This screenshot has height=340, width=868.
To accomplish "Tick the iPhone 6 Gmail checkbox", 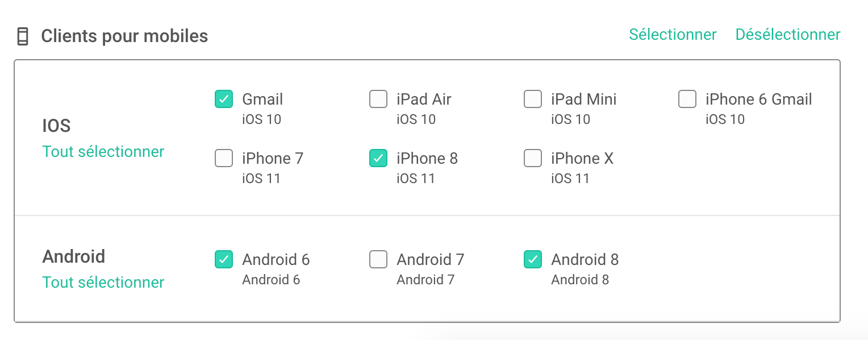I will tap(687, 99).
